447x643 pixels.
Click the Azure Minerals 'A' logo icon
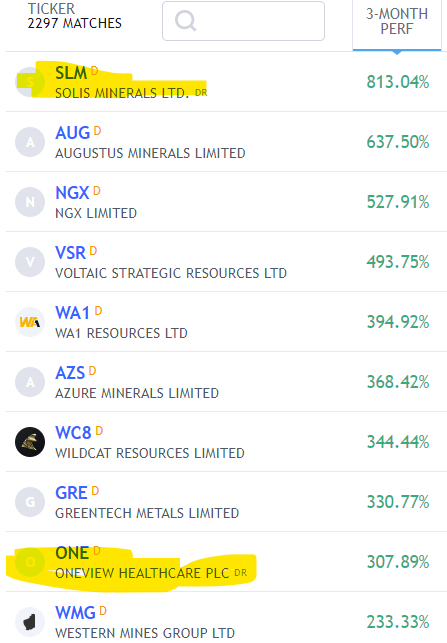tap(30, 382)
